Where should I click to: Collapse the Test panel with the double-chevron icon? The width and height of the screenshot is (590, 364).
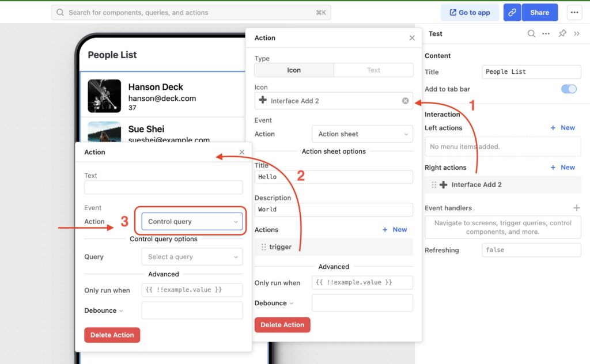576,34
